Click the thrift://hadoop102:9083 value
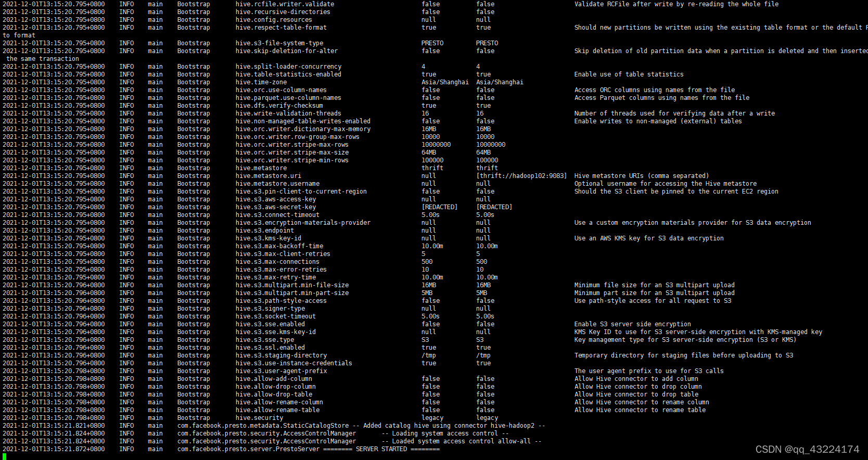Image resolution: width=868 pixels, height=460 pixels. (x=521, y=176)
